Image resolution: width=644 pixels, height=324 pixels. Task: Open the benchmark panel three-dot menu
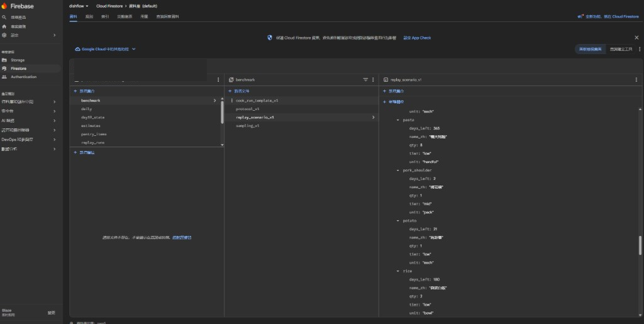click(x=373, y=80)
